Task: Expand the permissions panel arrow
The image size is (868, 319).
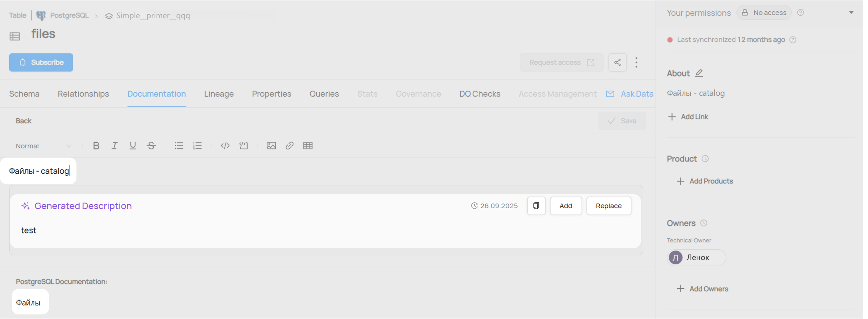Action: [x=851, y=13]
